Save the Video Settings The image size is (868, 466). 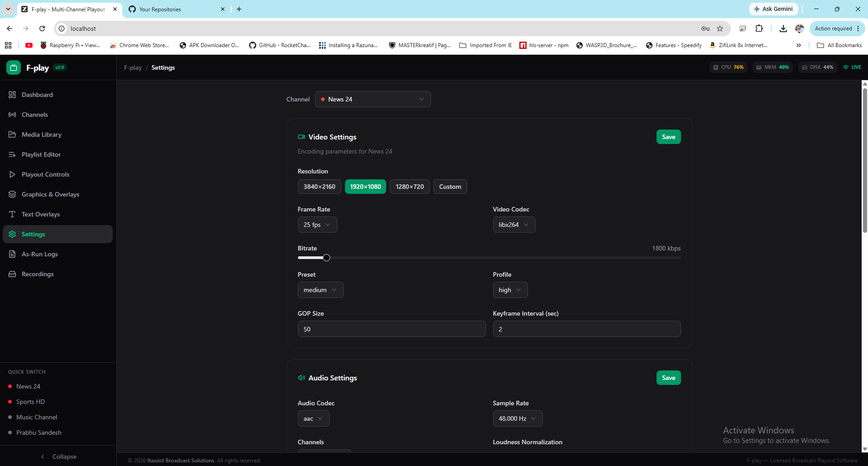click(668, 137)
